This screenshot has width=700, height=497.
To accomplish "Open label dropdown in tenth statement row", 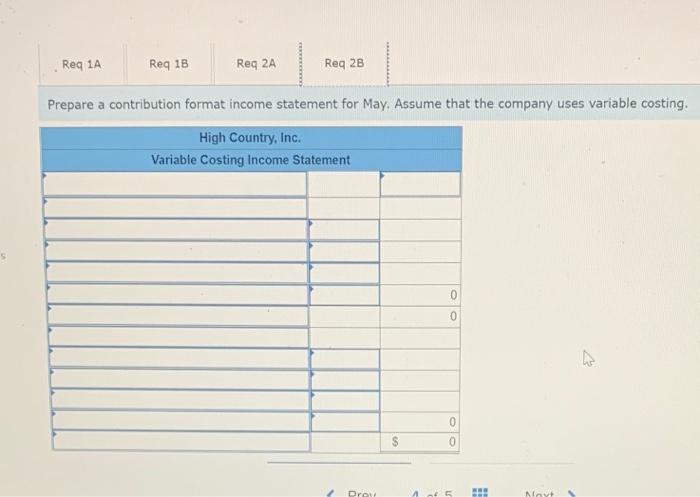I will point(180,379).
